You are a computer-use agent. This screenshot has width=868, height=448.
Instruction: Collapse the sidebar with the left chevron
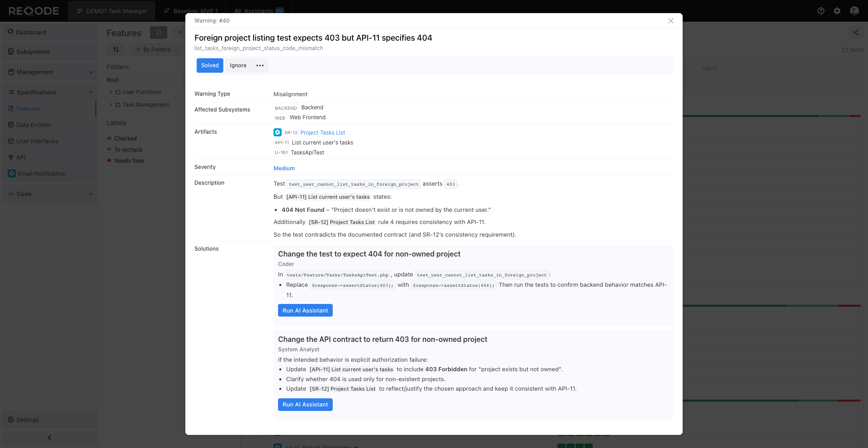click(50, 438)
